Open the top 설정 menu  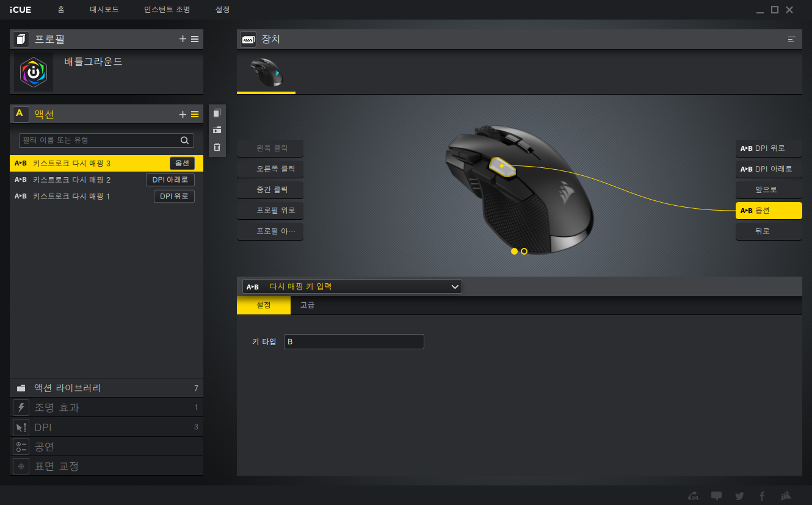(x=223, y=10)
